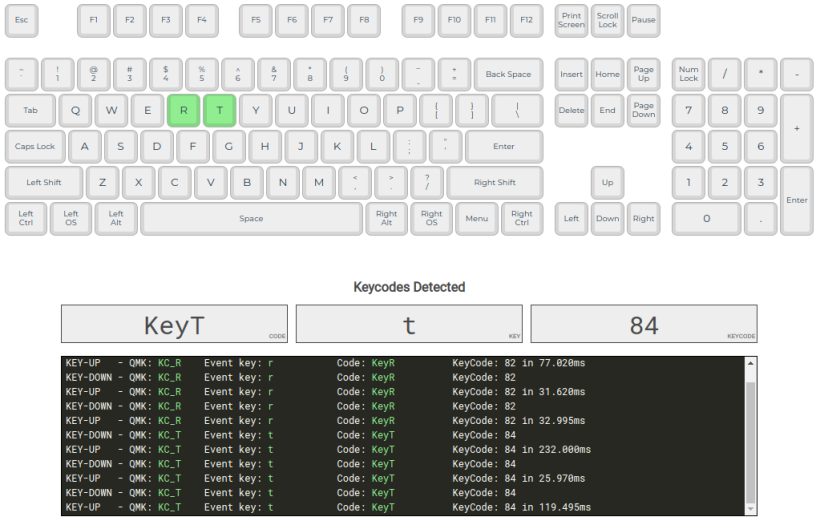Click the scroll up arrow in the log

(x=751, y=364)
